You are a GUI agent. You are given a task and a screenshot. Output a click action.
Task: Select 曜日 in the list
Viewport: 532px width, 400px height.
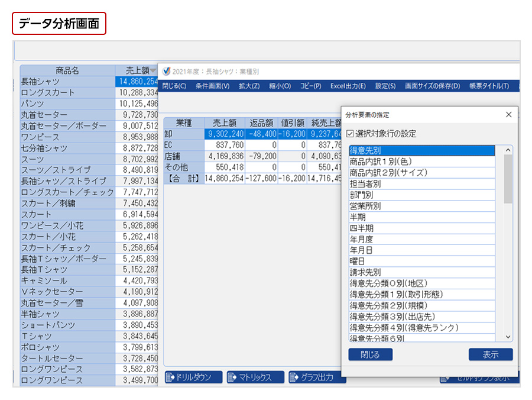pos(422,262)
